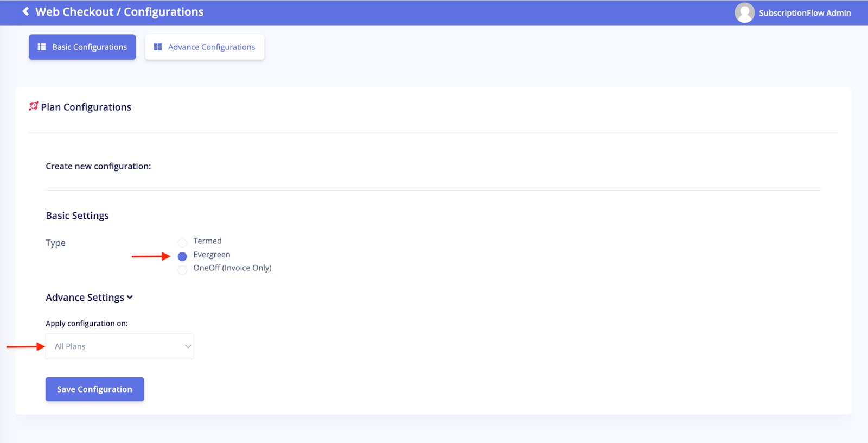This screenshot has width=868, height=443.
Task: Click the Apply configuration on label
Action: pyautogui.click(x=87, y=324)
